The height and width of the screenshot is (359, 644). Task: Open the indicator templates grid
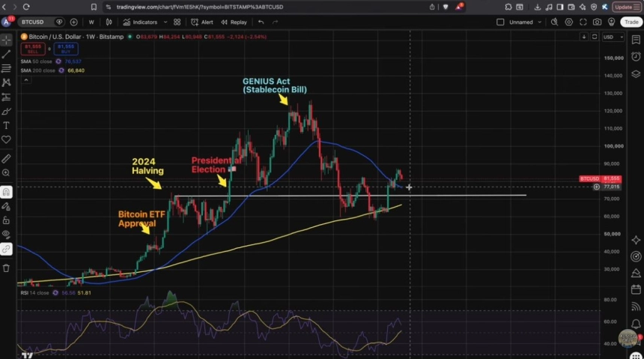[177, 22]
